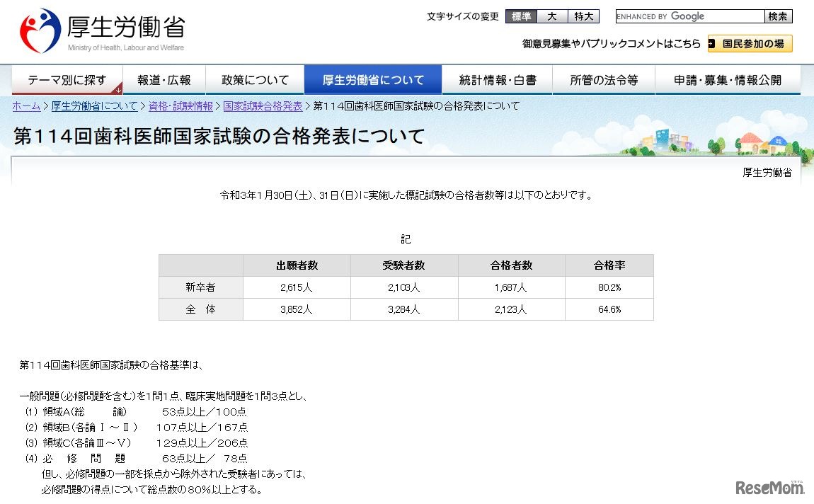Open the 統計情報・白書 tab
The width and height of the screenshot is (814, 504).
click(x=498, y=79)
